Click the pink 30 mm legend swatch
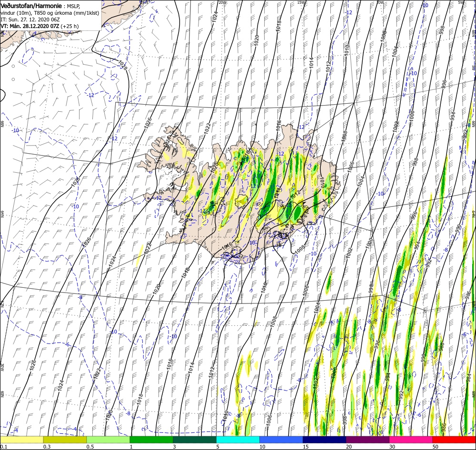The height and width of the screenshot is (450, 476). tap(411, 440)
